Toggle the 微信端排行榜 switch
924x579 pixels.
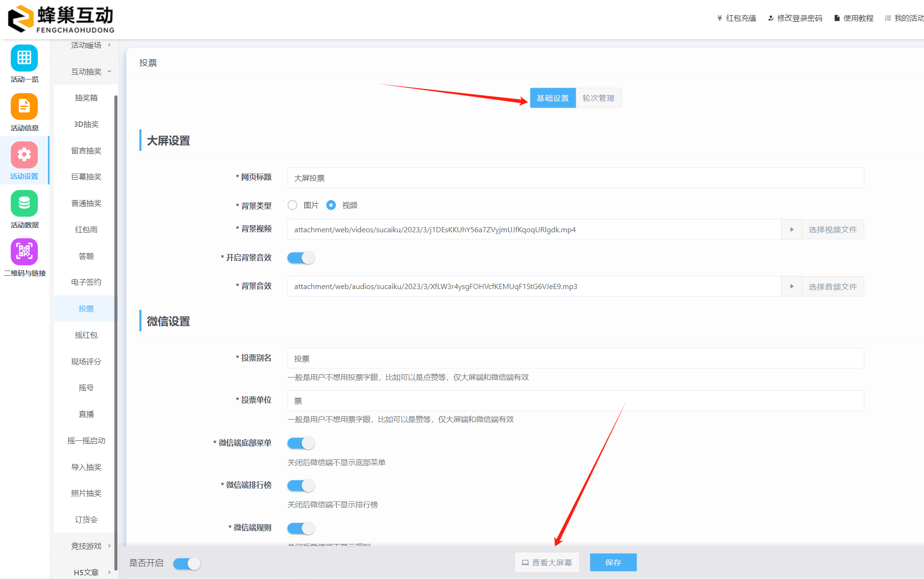coord(301,486)
